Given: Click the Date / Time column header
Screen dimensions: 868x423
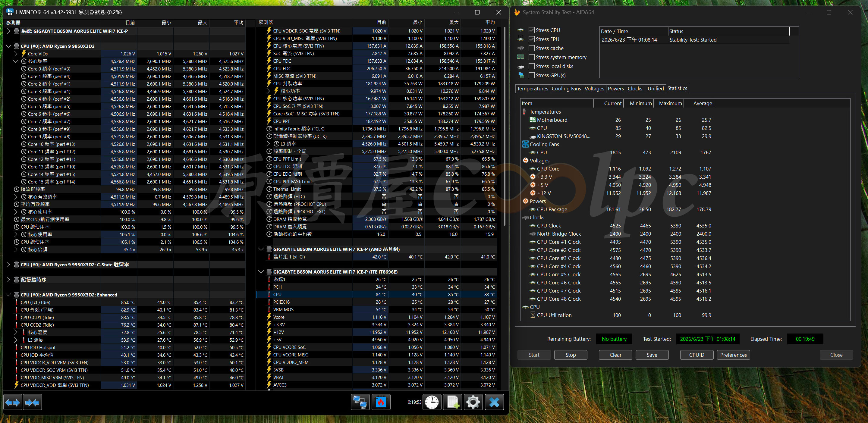Looking at the screenshot, I should pos(634,31).
